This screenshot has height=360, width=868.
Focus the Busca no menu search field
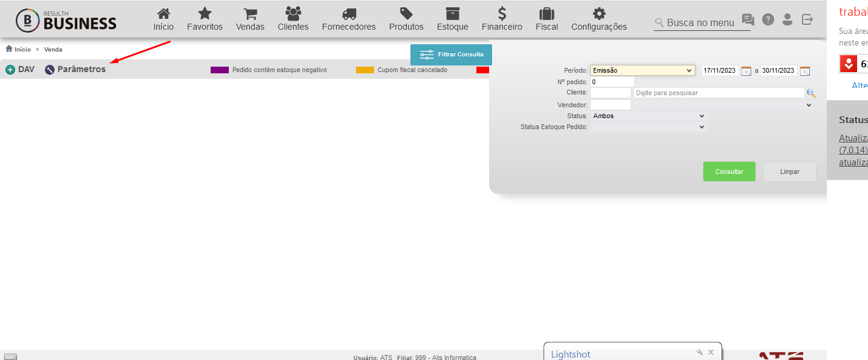702,22
